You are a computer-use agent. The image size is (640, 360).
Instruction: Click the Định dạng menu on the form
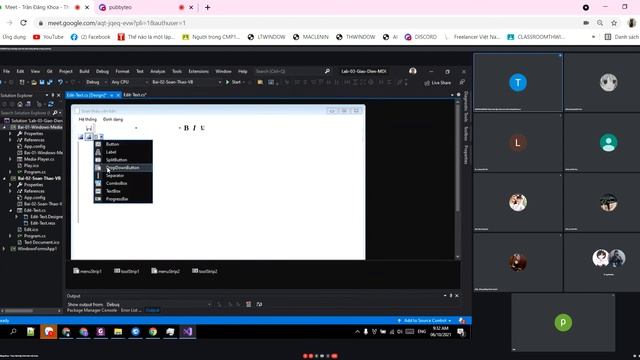pyautogui.click(x=113, y=119)
